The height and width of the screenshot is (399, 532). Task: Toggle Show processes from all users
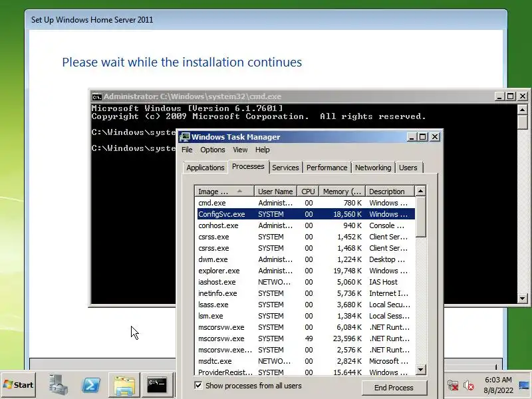pos(198,386)
